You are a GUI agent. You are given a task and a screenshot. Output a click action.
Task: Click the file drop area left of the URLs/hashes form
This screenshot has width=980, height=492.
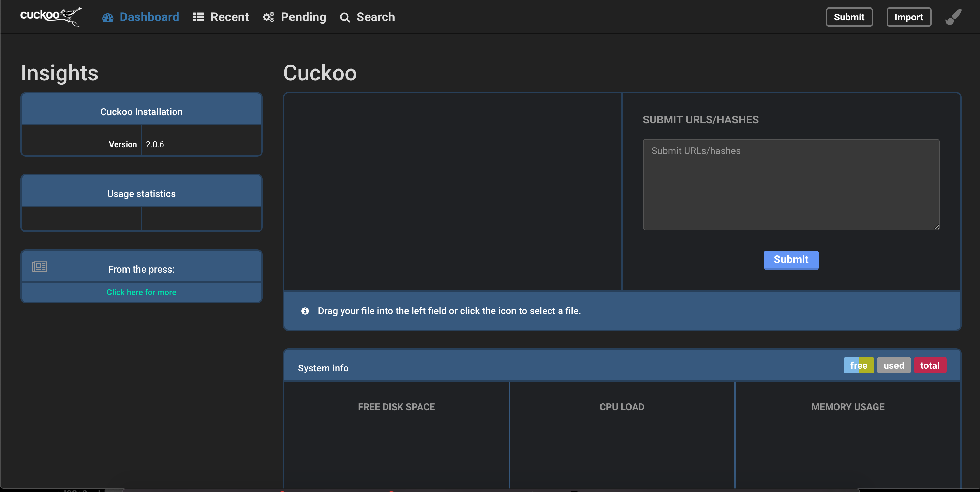pyautogui.click(x=453, y=191)
